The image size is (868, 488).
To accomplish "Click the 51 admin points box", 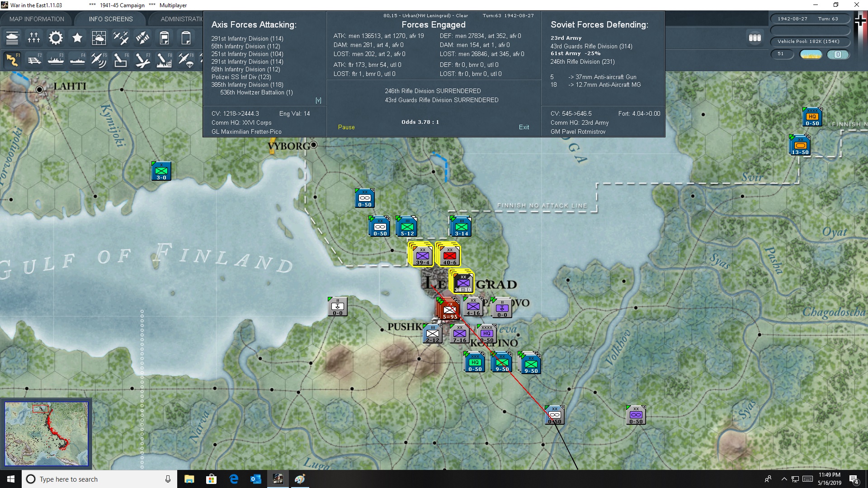I will pyautogui.click(x=782, y=54).
